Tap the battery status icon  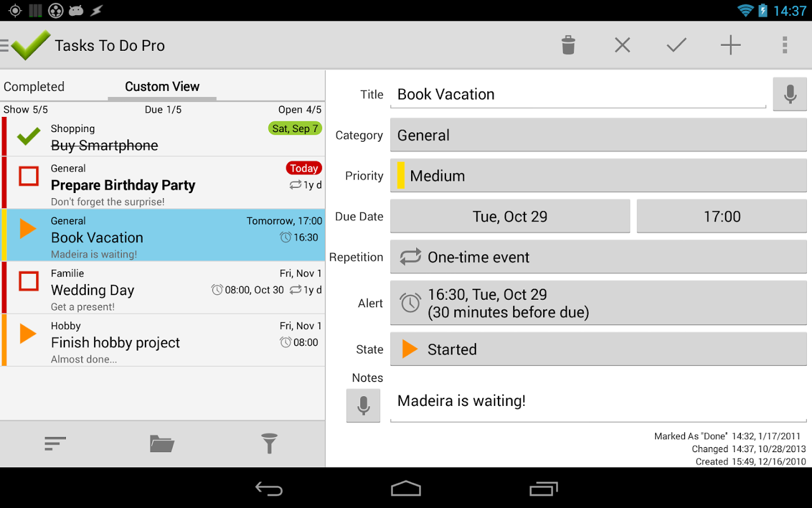click(763, 11)
